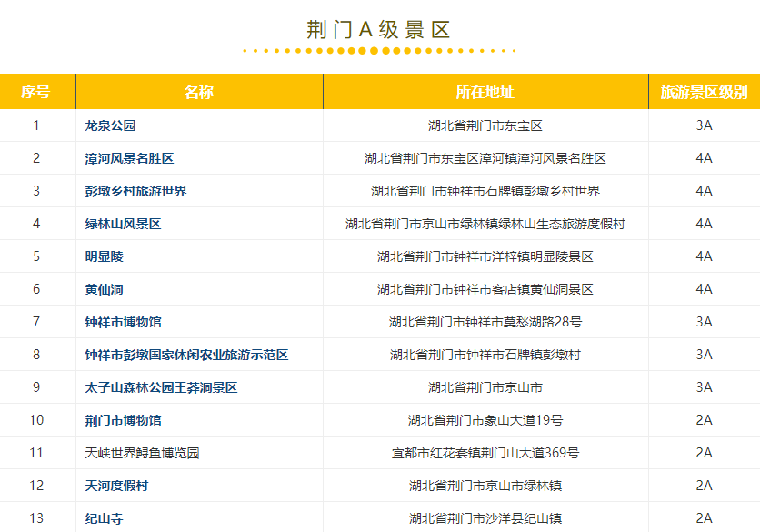Click the 4A level for 彭墩乡村旅游世界
Image resolution: width=760 pixels, height=532 pixels.
click(704, 191)
